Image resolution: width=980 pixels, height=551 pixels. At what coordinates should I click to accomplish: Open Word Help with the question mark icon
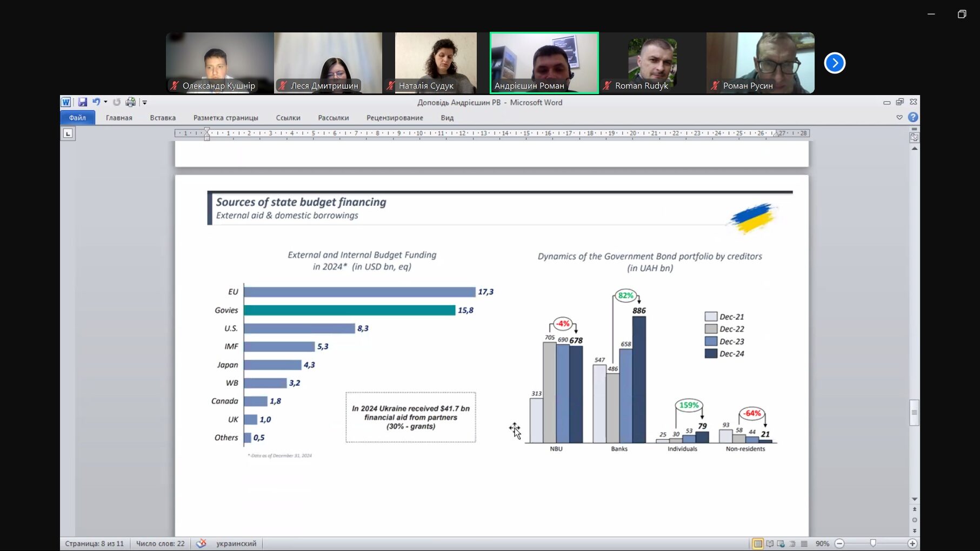913,117
